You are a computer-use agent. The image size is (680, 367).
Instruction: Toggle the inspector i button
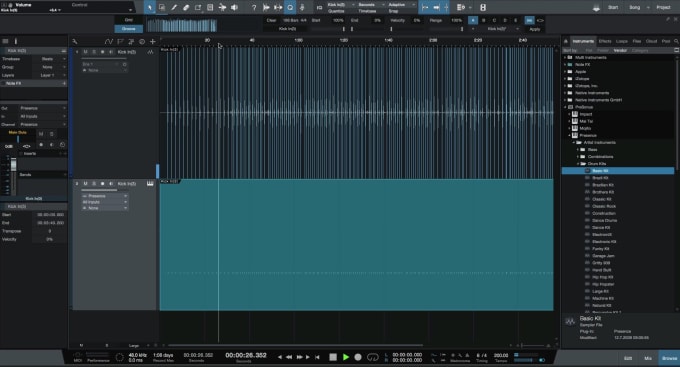[16, 41]
